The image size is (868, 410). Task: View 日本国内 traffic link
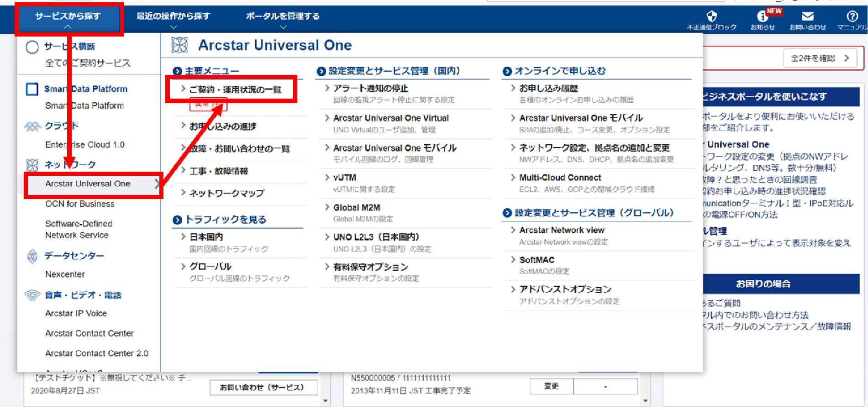pyautogui.click(x=206, y=237)
